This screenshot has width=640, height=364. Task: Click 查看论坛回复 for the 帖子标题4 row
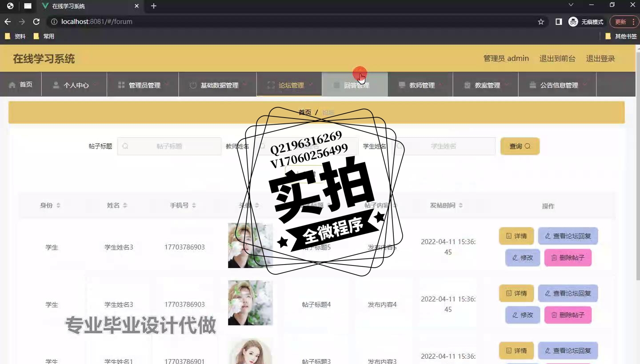(568, 293)
